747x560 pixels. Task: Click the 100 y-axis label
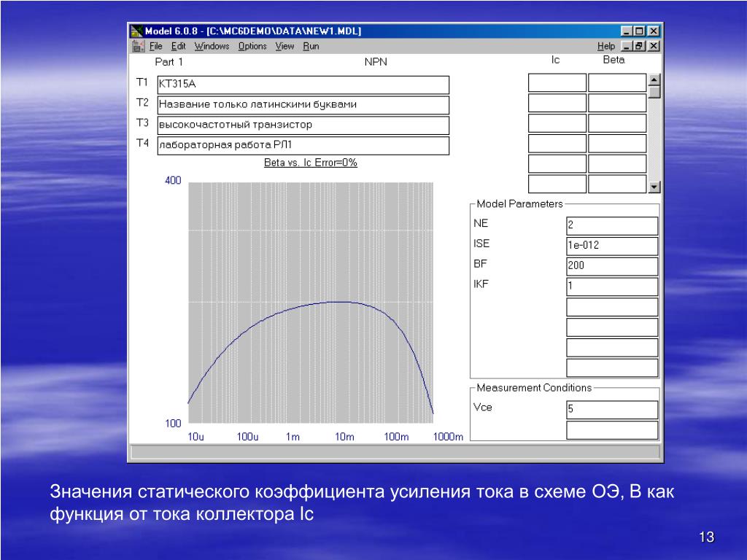173,424
